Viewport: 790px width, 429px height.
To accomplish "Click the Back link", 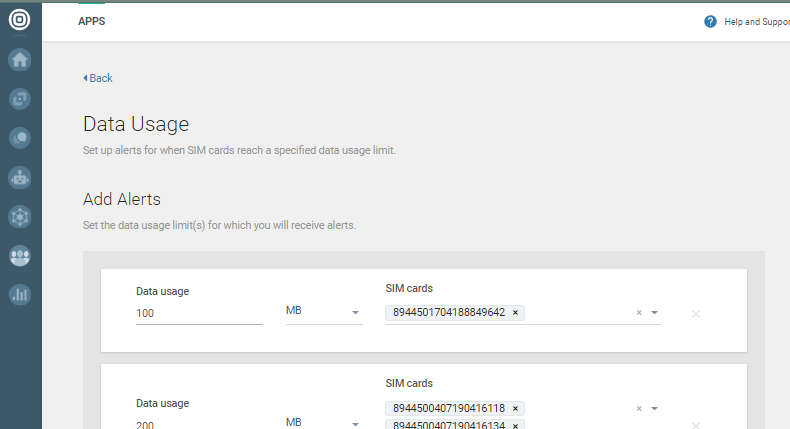I will pos(98,78).
